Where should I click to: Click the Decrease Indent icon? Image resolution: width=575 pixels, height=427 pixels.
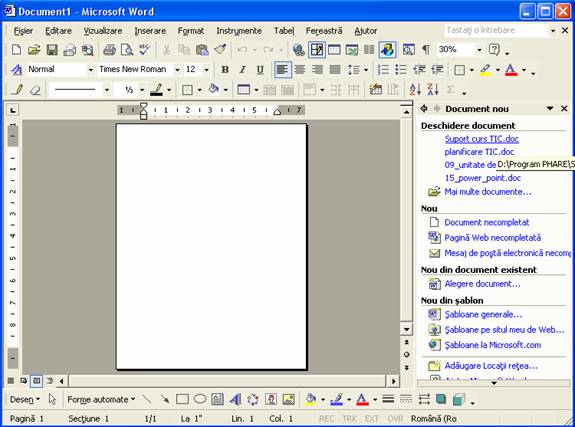pyautogui.click(x=419, y=70)
